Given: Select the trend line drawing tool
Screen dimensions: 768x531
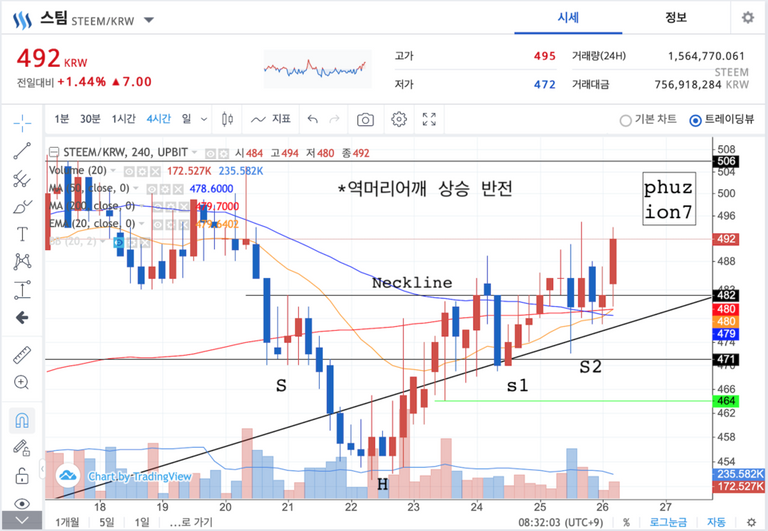Looking at the screenshot, I should (x=22, y=151).
